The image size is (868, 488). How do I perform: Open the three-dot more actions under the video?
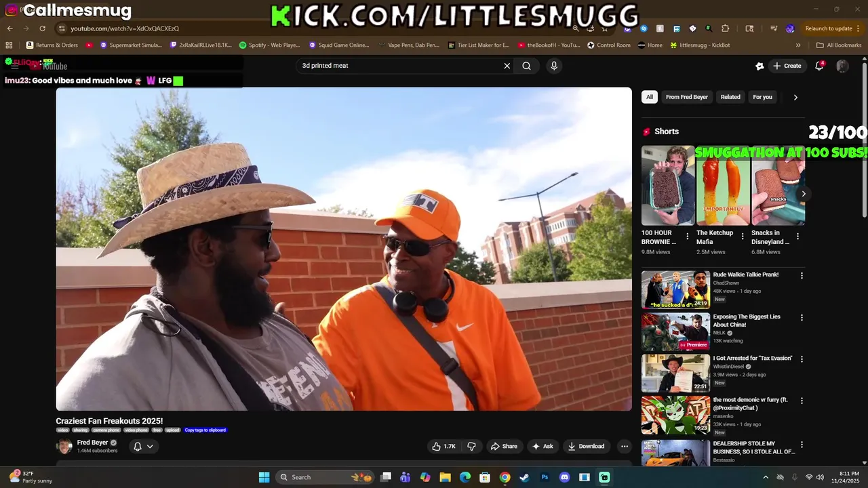pos(625,446)
